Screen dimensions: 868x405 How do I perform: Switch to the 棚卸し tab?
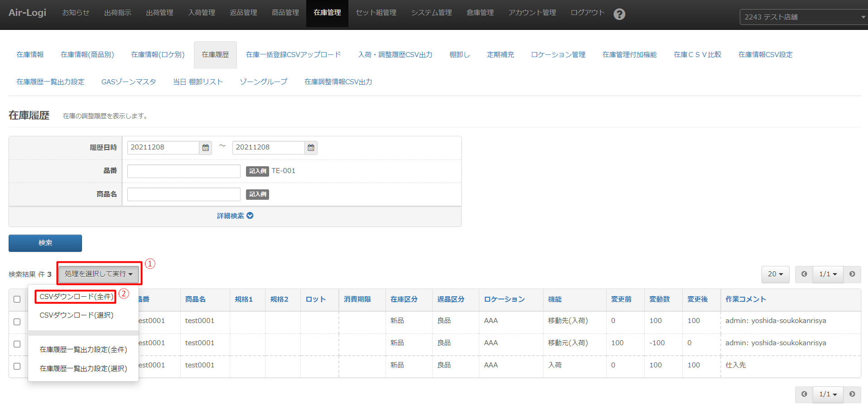point(459,55)
